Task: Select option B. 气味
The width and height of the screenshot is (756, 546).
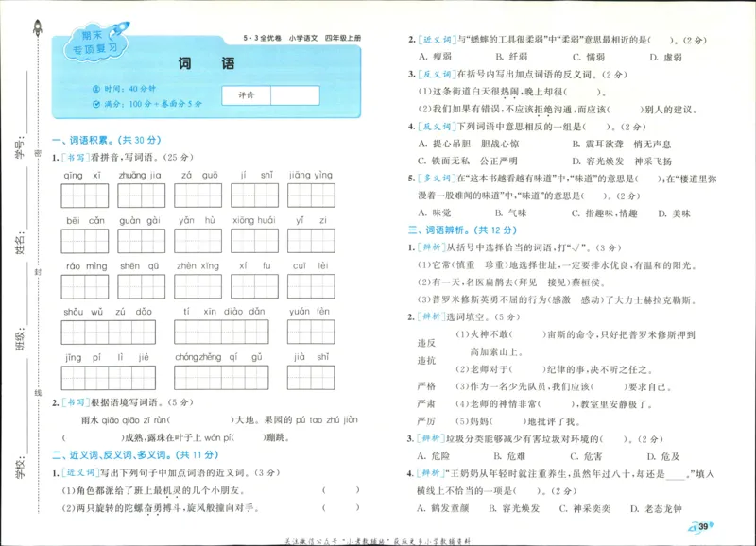Action: tap(510, 213)
